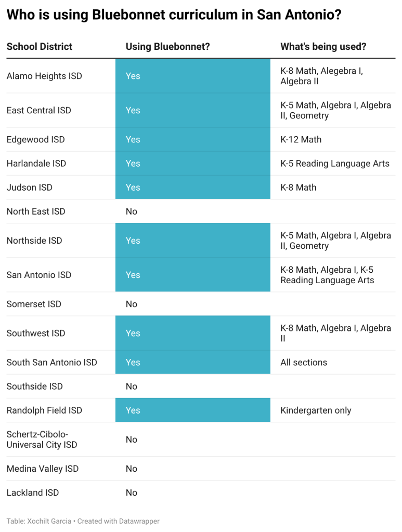Select the San Antonio ISD district name
Screen dimensions: 402x532
pos(39,275)
